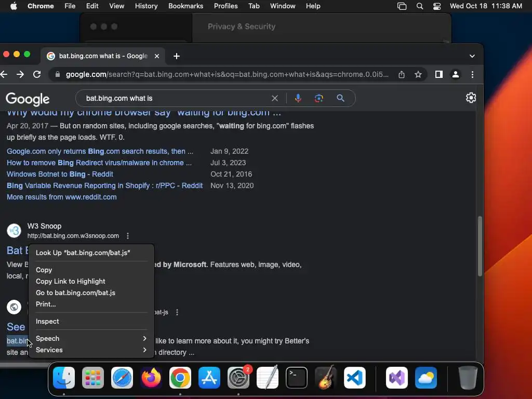Open "Bing Variable Revenue Reporting in Shopify" link

click(104, 186)
